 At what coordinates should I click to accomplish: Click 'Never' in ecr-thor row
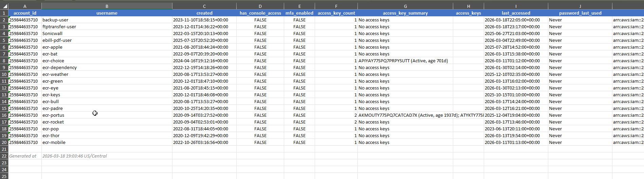point(580,135)
